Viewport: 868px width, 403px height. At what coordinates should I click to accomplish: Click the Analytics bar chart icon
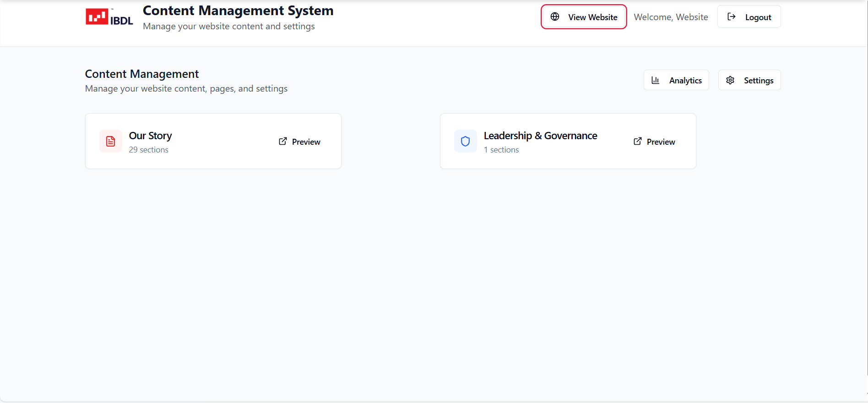[x=656, y=80]
